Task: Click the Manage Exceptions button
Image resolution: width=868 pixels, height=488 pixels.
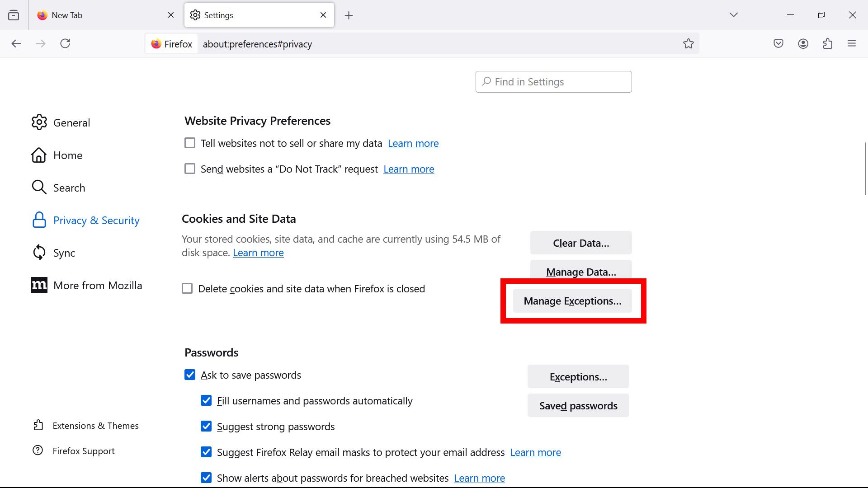Action: click(572, 300)
